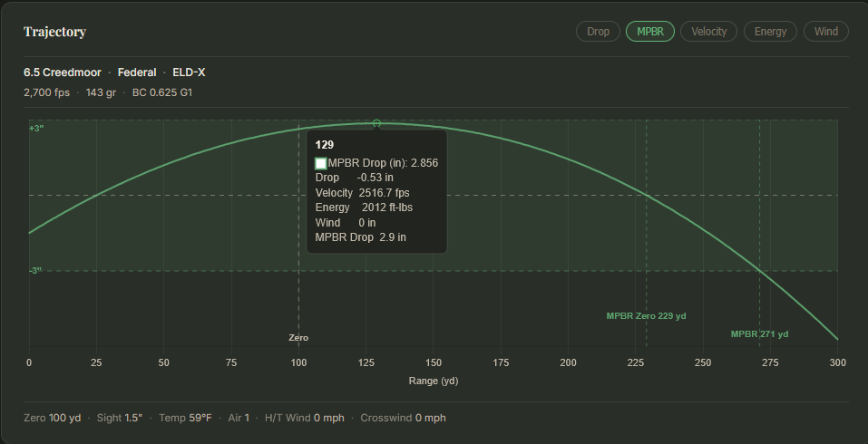Switch to the Wind chart tab
This screenshot has height=444, width=868.
point(826,32)
